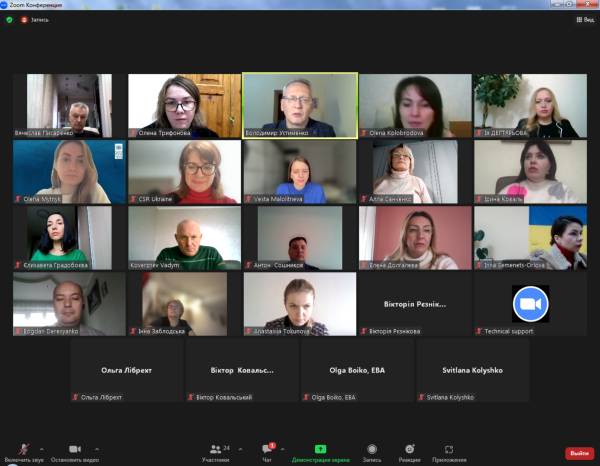
Task: Expand video options arrow beside camera
Action: (97, 448)
